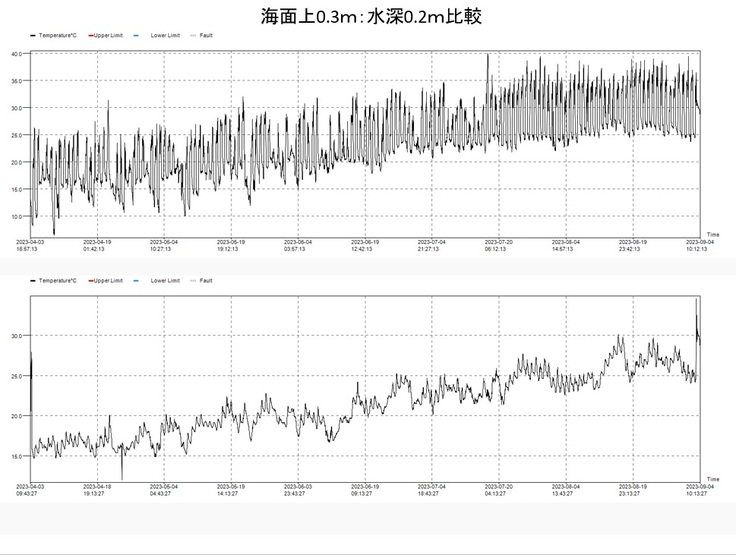This screenshot has width=736, height=555.
Task: Click the Fault legend marker in bottom chart
Action: pos(193,281)
